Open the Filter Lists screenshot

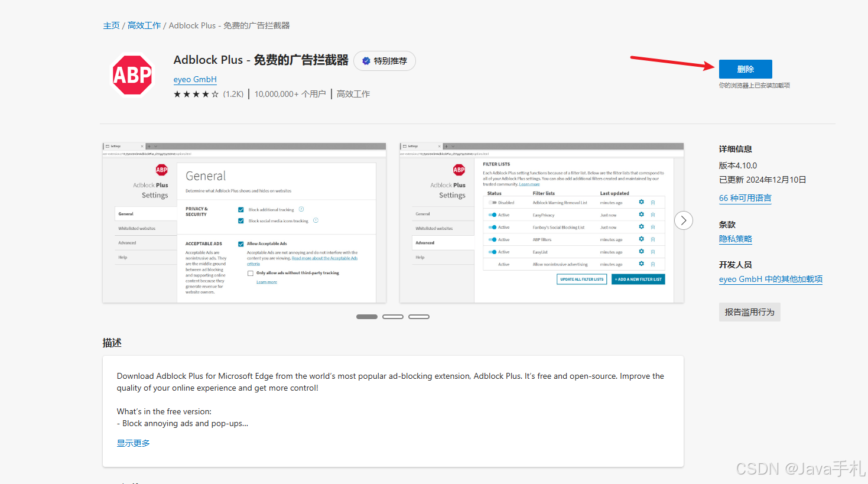[542, 223]
